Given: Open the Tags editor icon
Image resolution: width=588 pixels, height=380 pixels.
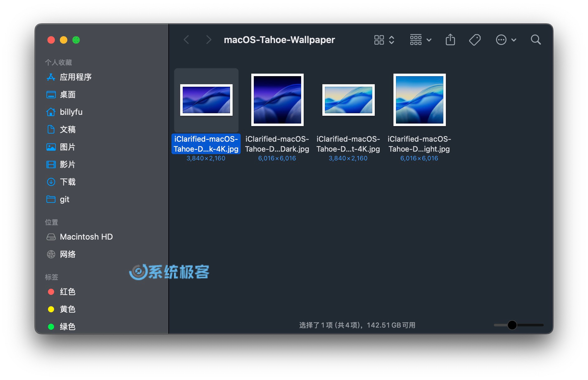Looking at the screenshot, I should click(475, 40).
